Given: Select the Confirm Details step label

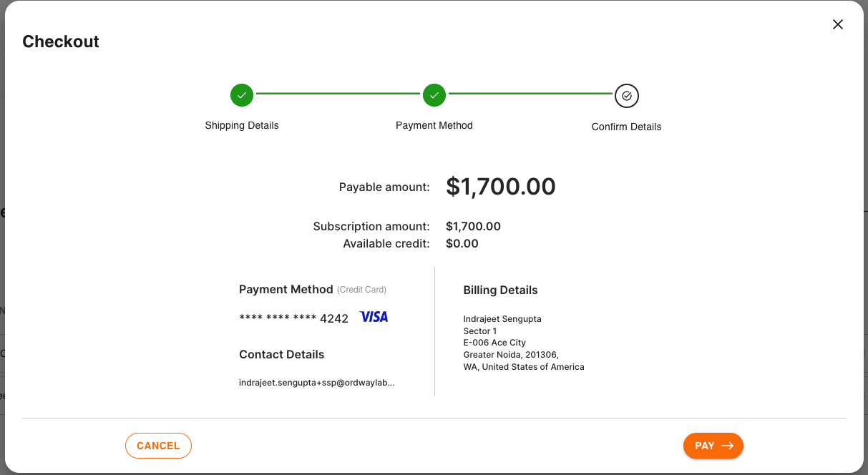Looking at the screenshot, I should coord(626,127).
